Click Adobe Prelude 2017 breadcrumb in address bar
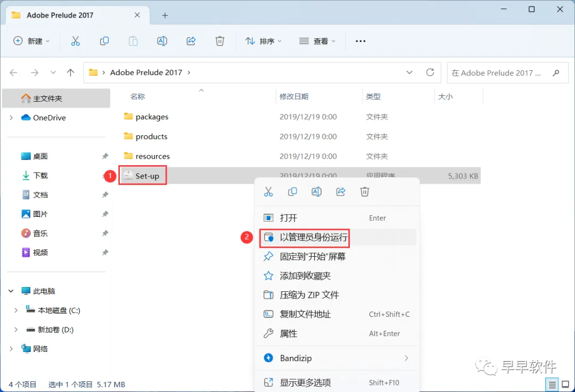 pyautogui.click(x=146, y=72)
